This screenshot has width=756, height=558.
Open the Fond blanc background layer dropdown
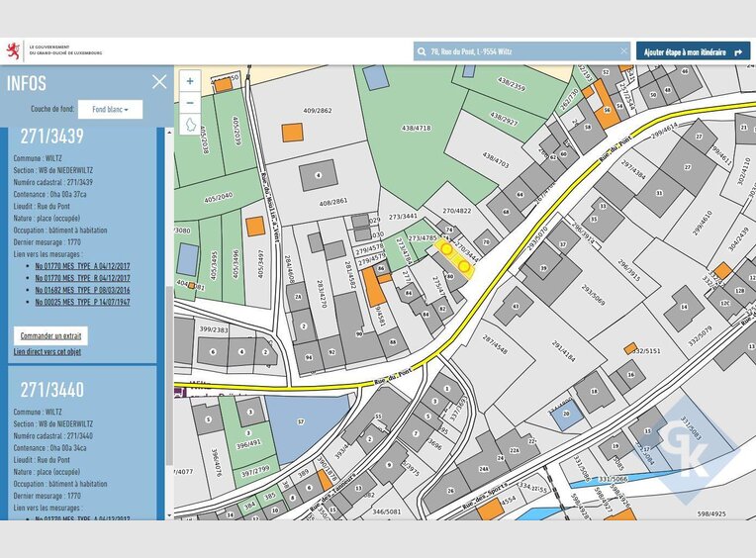(110, 110)
